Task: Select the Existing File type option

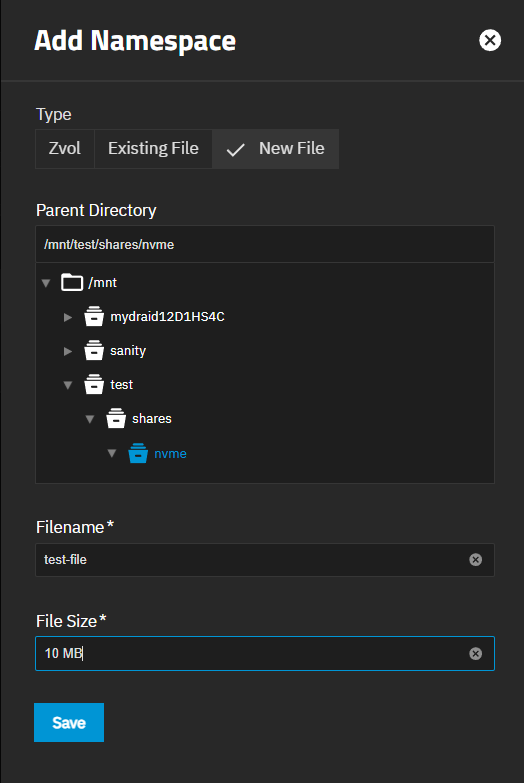Action: pyautogui.click(x=153, y=149)
